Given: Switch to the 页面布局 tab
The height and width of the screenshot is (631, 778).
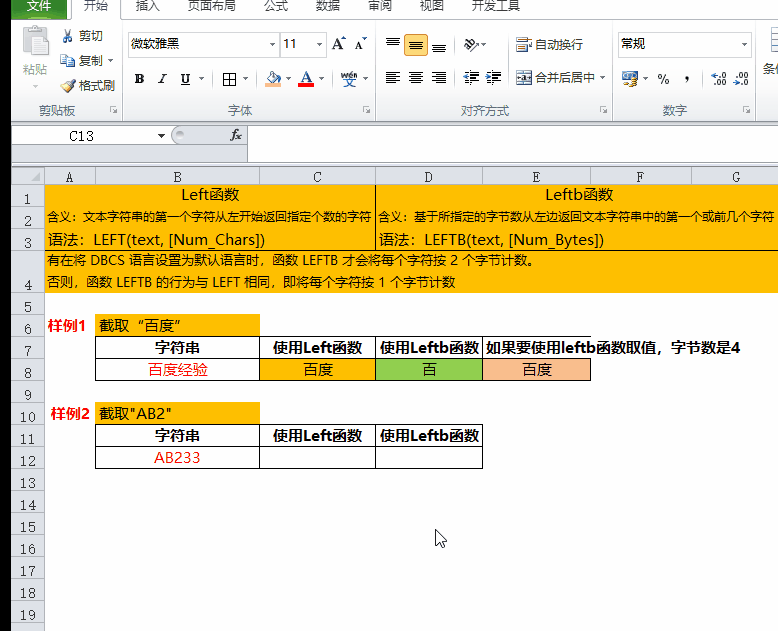Looking at the screenshot, I should click(211, 6).
